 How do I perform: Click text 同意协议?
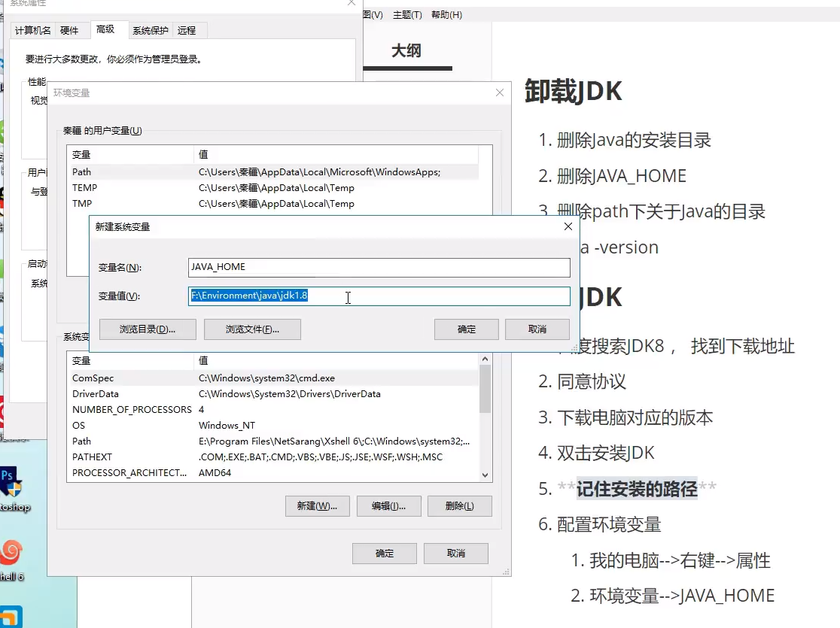(592, 382)
